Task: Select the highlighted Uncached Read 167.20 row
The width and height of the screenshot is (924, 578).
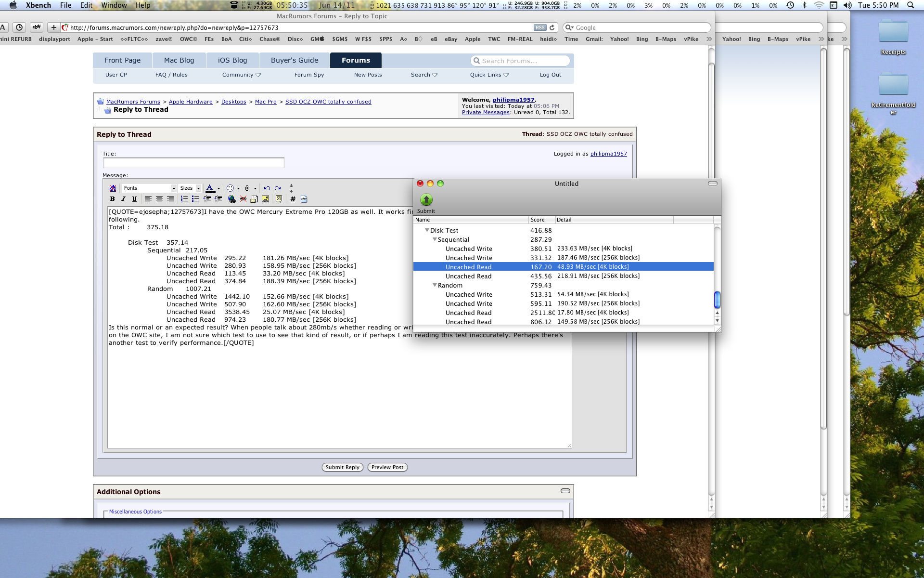Action: click(563, 267)
